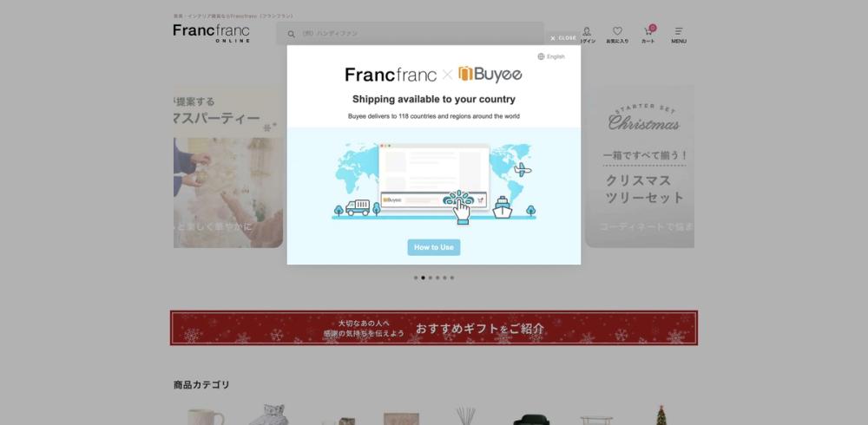Click the Francfranc wordmark in the popup
The height and width of the screenshot is (425, 868).
click(391, 75)
